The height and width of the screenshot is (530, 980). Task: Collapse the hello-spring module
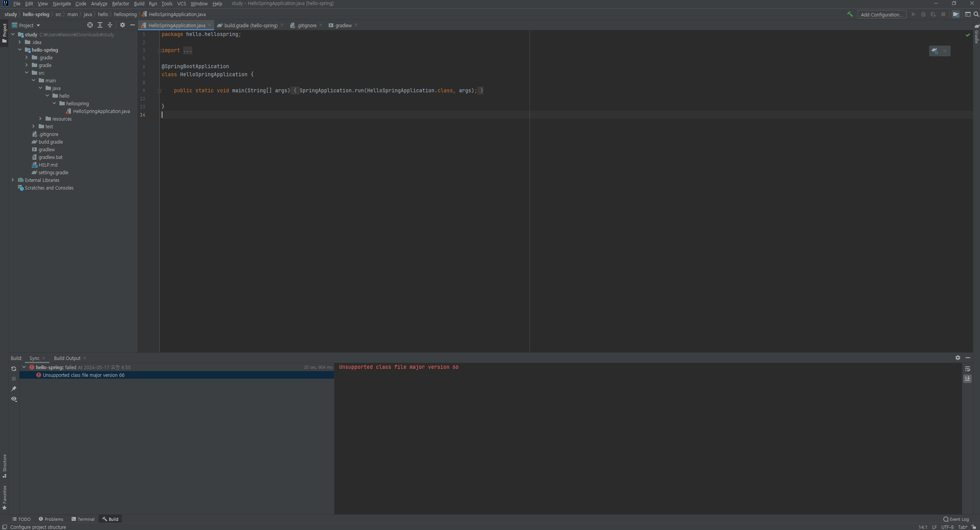click(x=20, y=50)
